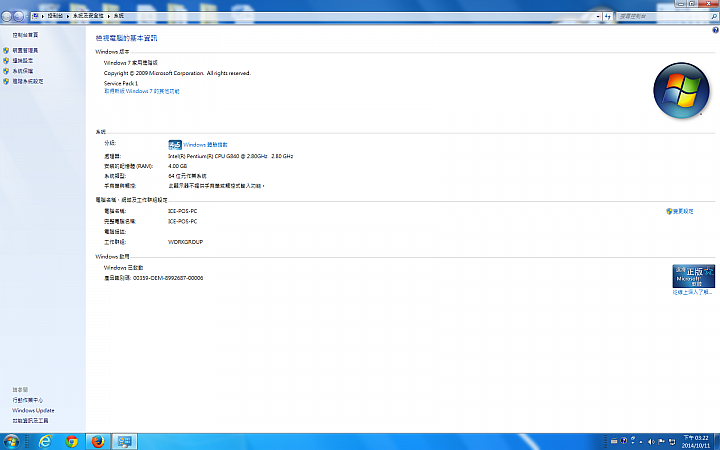
Task: Open 進階系統設定 sidebar link
Action: click(x=28, y=81)
